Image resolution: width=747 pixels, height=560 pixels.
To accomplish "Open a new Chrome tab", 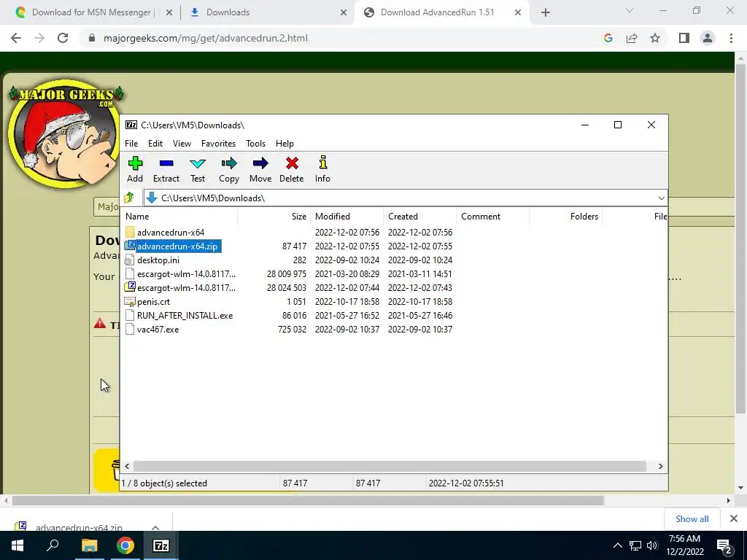I will 546,12.
